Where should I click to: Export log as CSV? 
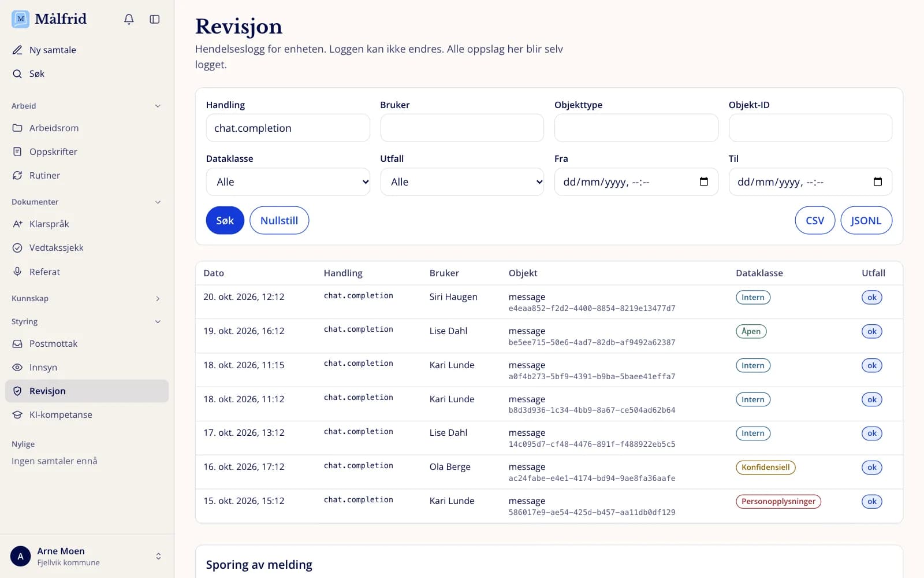tap(815, 220)
